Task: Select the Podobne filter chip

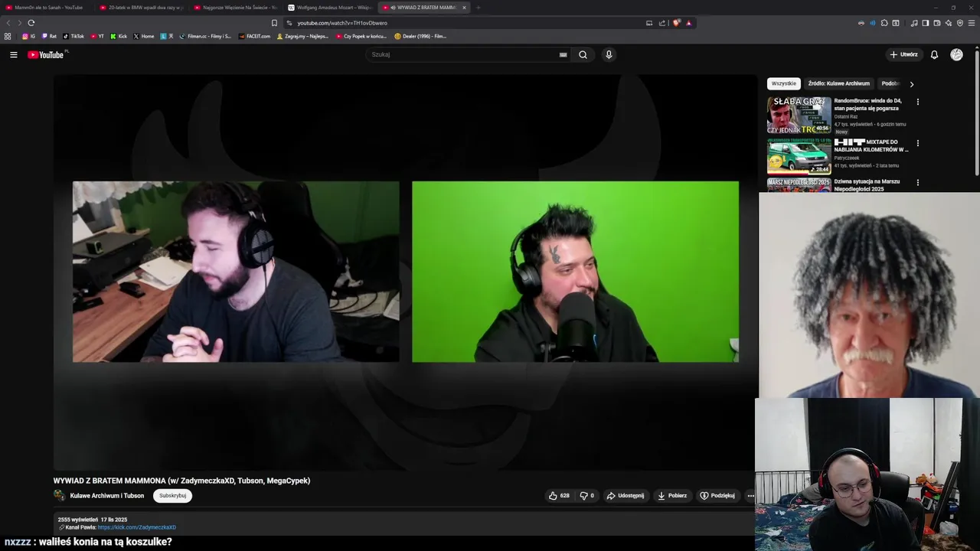Action: pos(890,83)
